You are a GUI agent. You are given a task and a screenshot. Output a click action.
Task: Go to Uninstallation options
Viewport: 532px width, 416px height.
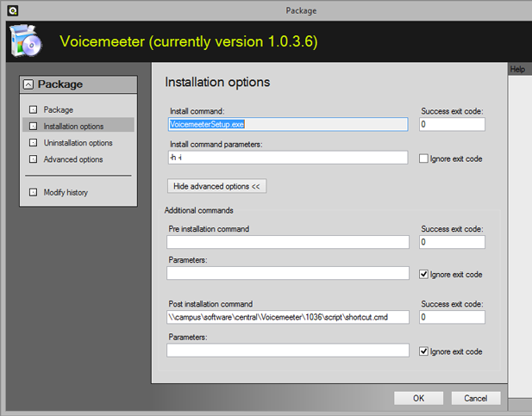(x=78, y=143)
